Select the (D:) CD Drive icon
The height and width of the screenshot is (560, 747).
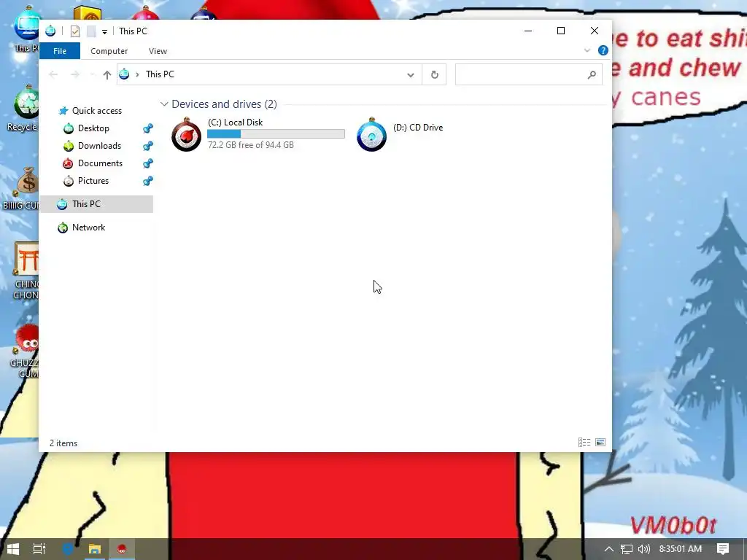coord(371,135)
